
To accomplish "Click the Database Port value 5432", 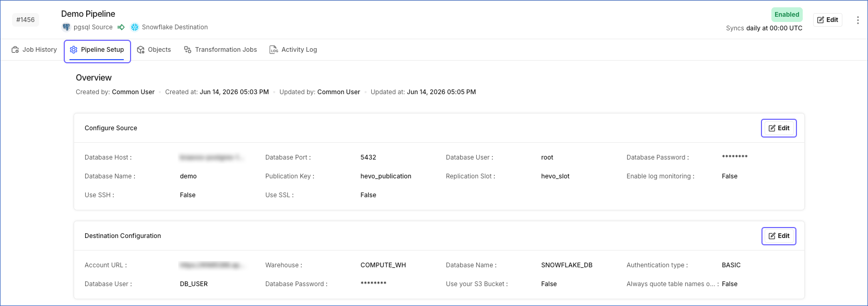I will coord(368,157).
